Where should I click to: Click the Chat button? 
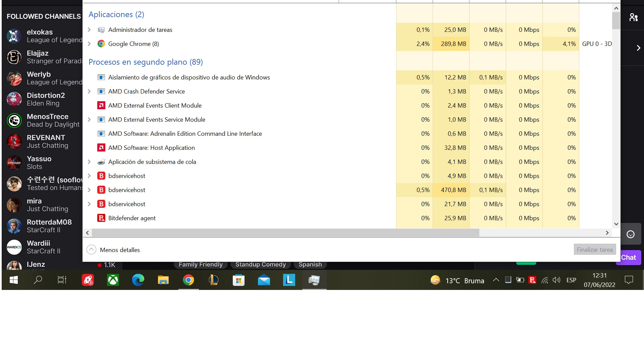tap(628, 258)
